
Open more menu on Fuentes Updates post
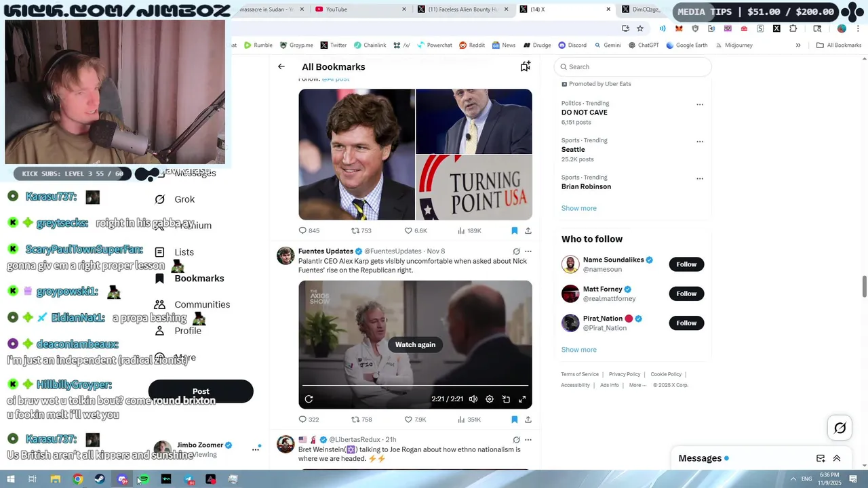(528, 251)
